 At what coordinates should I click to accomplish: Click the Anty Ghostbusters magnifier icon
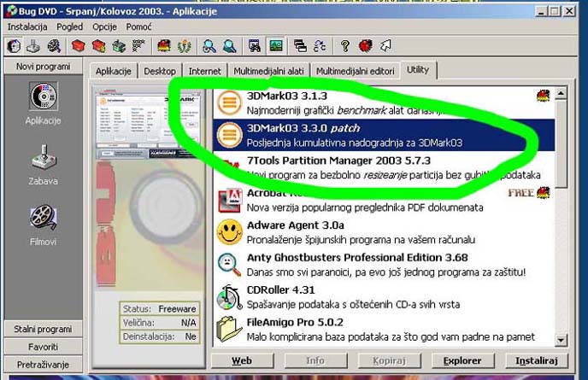tap(229, 265)
